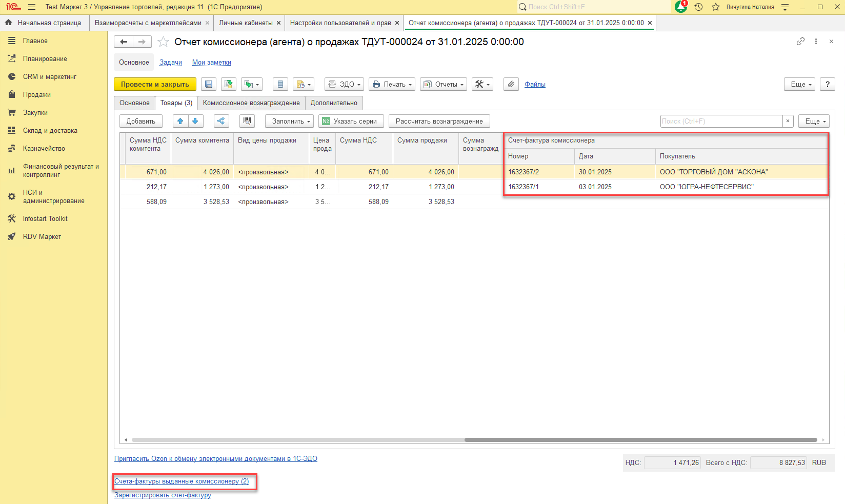Image resolution: width=845 pixels, height=504 pixels.
Task: Move selected row up with the blue arrow
Action: tap(180, 121)
